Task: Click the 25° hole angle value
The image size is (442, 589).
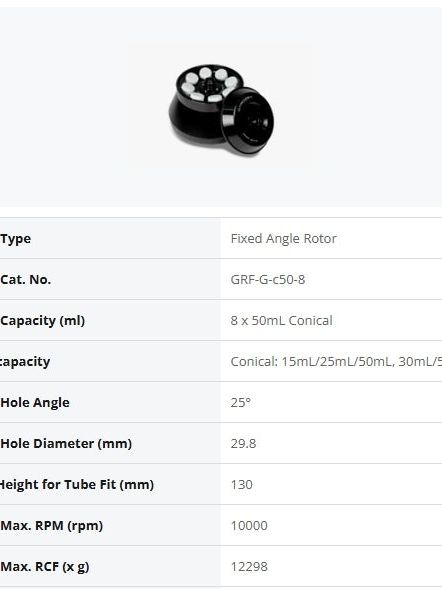Action: click(x=241, y=402)
